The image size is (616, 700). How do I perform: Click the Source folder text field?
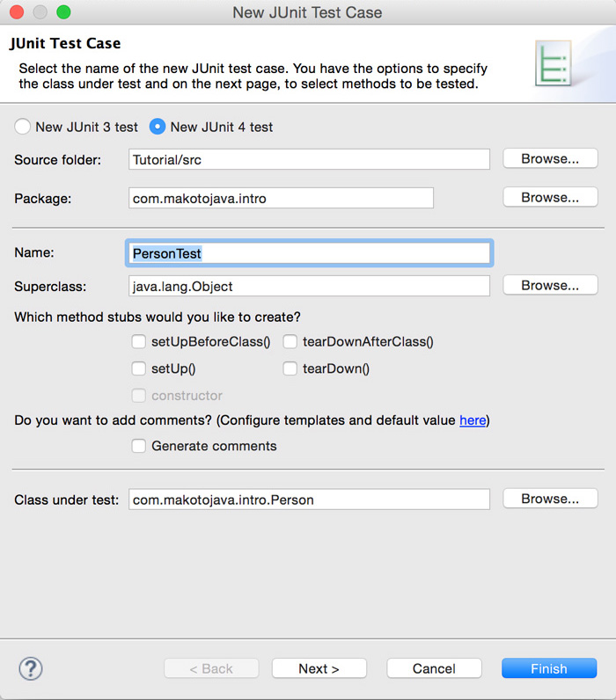308,159
